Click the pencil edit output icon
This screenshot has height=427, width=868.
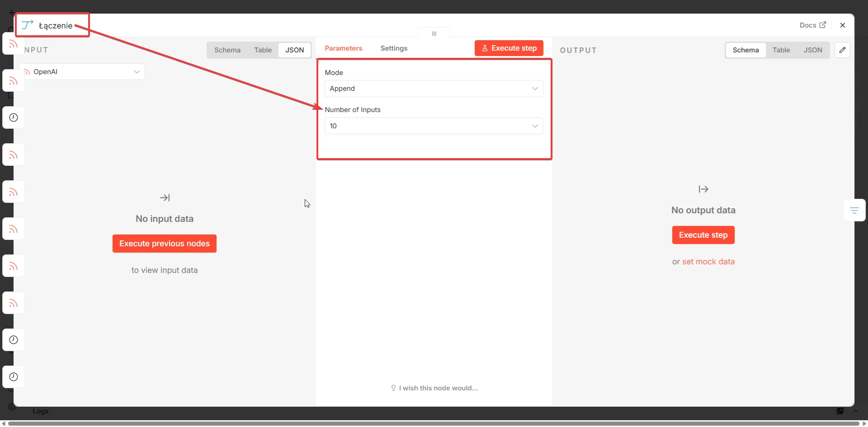point(843,50)
